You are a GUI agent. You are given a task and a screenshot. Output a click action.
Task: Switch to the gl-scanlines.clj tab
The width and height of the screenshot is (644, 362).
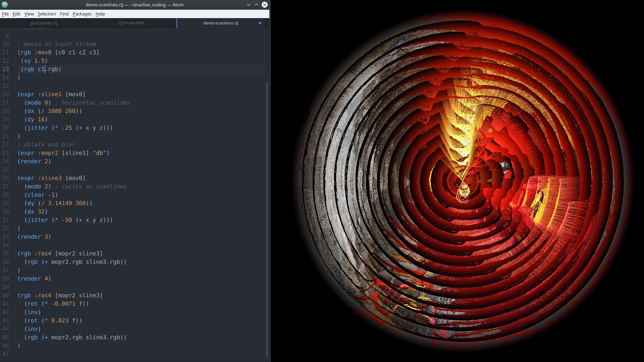[x=44, y=23]
